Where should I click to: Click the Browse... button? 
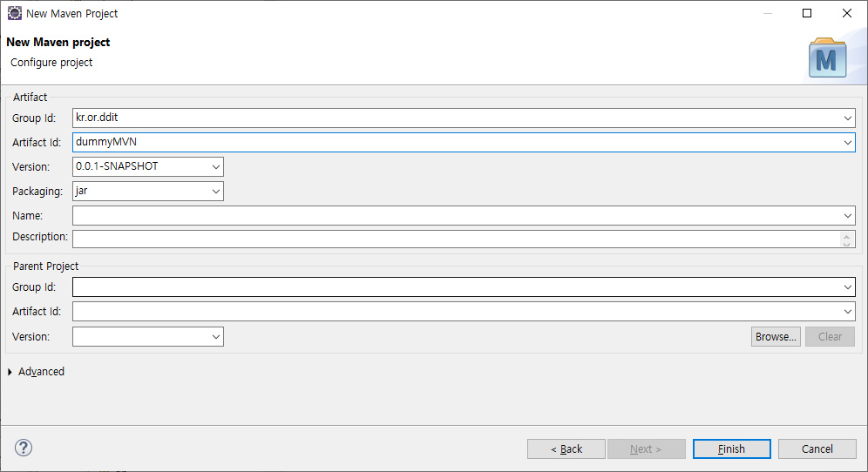click(x=776, y=336)
